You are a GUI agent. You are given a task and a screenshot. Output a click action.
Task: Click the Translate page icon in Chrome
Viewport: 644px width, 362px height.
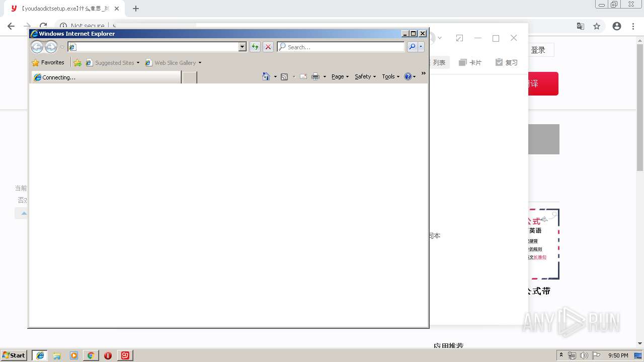tap(581, 26)
